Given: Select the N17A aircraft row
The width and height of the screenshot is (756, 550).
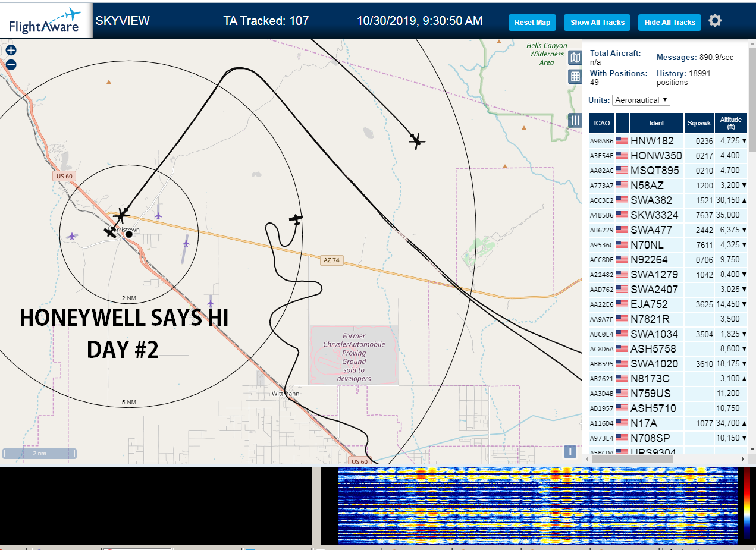Looking at the screenshot, I should [668, 423].
